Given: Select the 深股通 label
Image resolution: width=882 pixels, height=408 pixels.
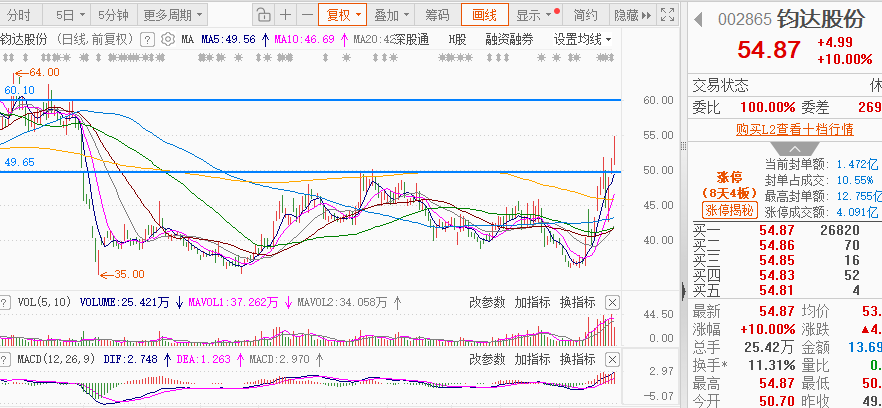Looking at the screenshot, I should coord(412,39).
